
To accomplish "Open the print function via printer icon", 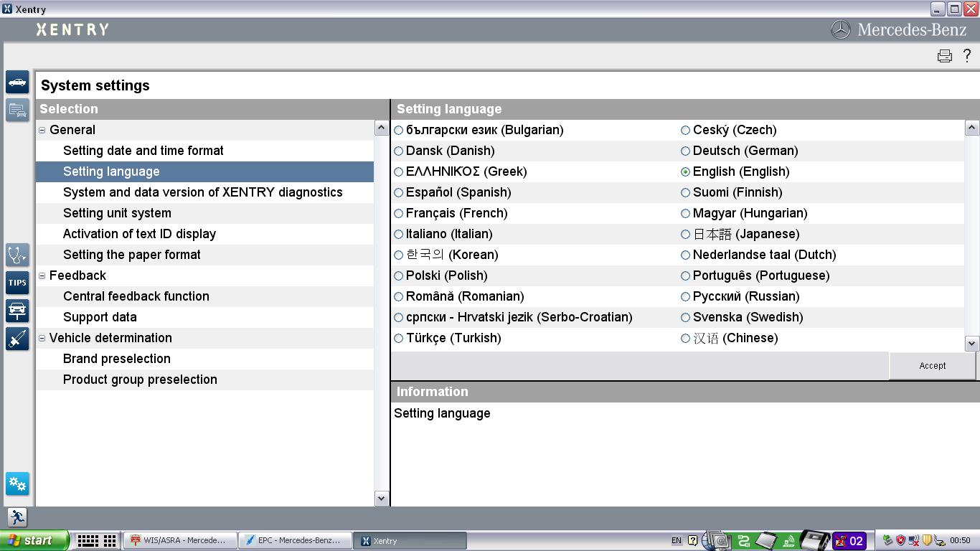I will point(944,55).
